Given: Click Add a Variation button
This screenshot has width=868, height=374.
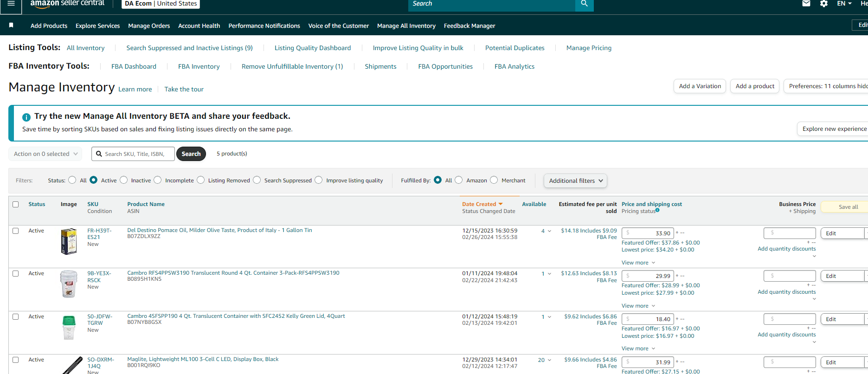Looking at the screenshot, I should 700,86.
